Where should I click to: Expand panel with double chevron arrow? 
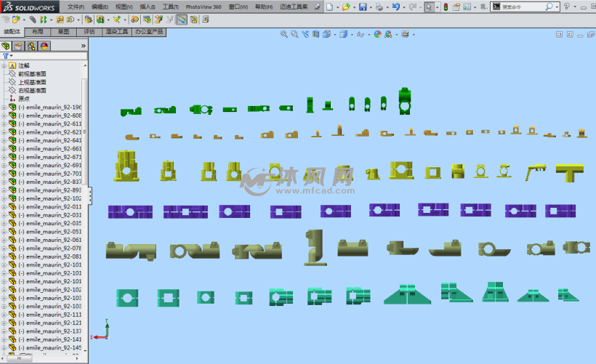pos(83,46)
